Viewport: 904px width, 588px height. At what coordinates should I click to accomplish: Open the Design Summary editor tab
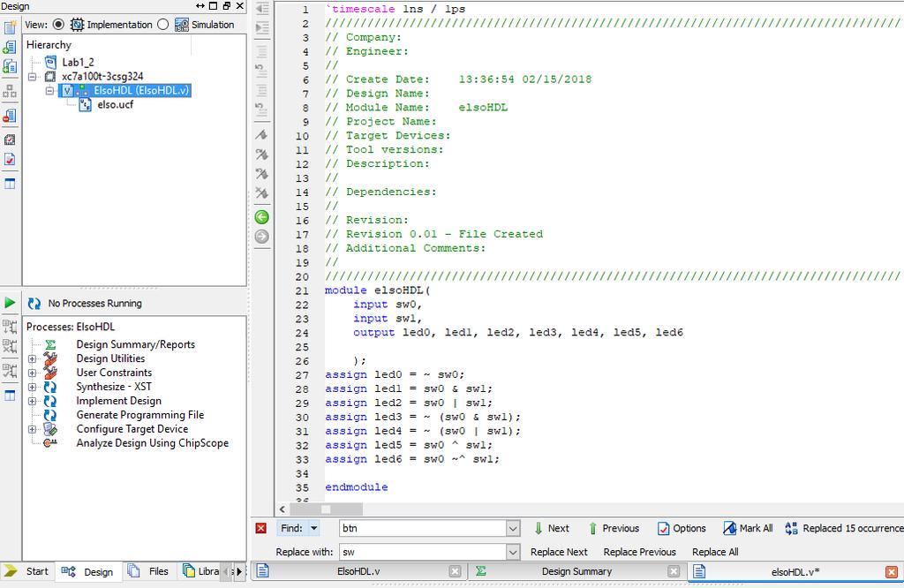click(x=576, y=571)
